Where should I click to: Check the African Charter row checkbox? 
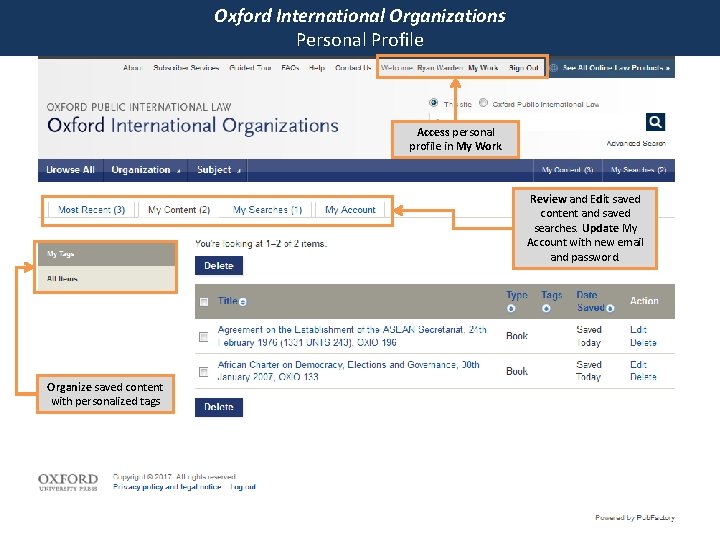203,372
